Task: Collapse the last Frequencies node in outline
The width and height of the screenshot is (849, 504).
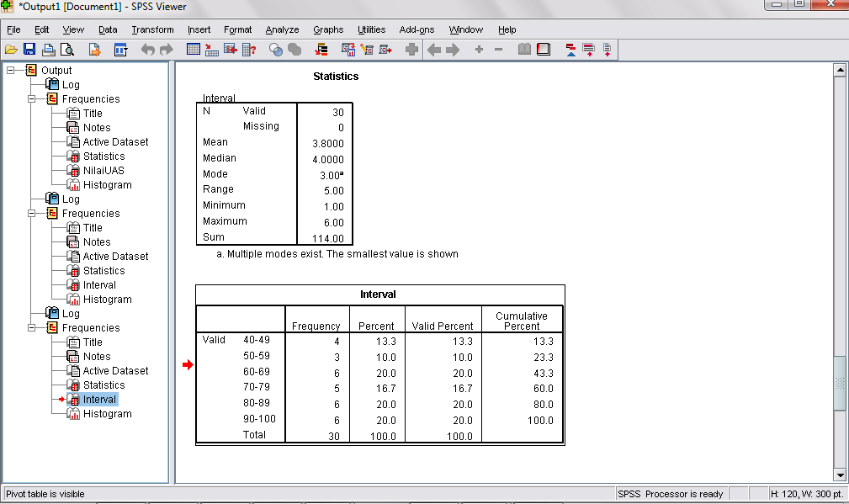Action: point(31,327)
